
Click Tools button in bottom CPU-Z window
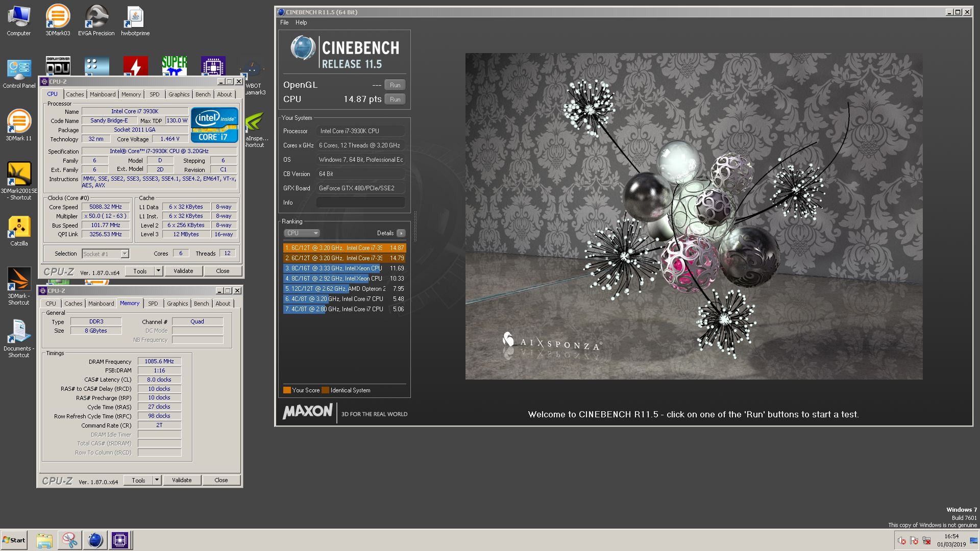point(138,480)
